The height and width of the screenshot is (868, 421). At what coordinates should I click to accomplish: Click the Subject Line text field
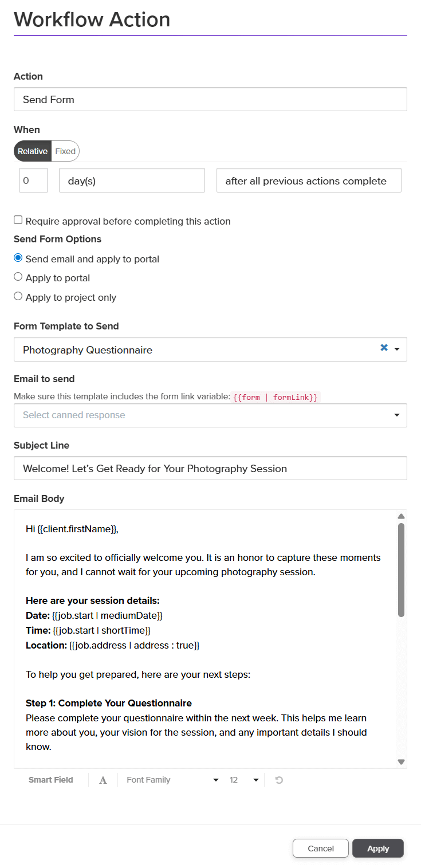coord(210,468)
